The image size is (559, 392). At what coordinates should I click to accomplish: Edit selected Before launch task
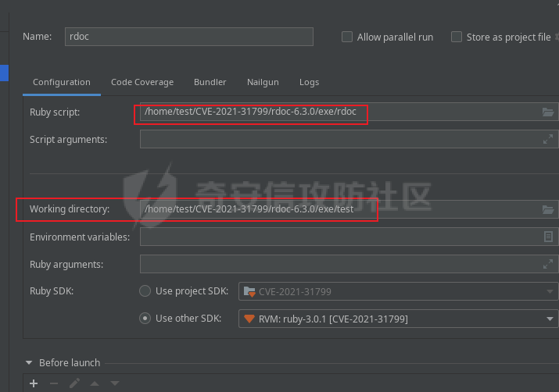[74, 383]
